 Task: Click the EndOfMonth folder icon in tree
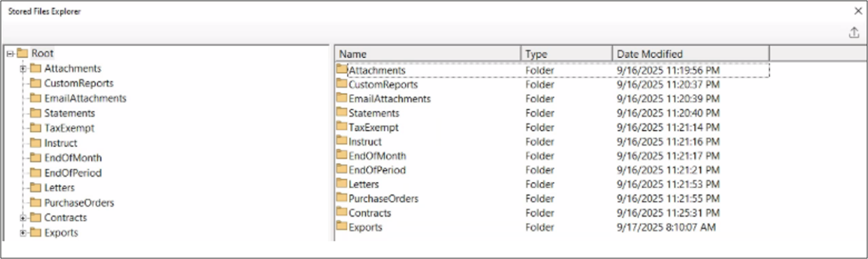click(35, 158)
